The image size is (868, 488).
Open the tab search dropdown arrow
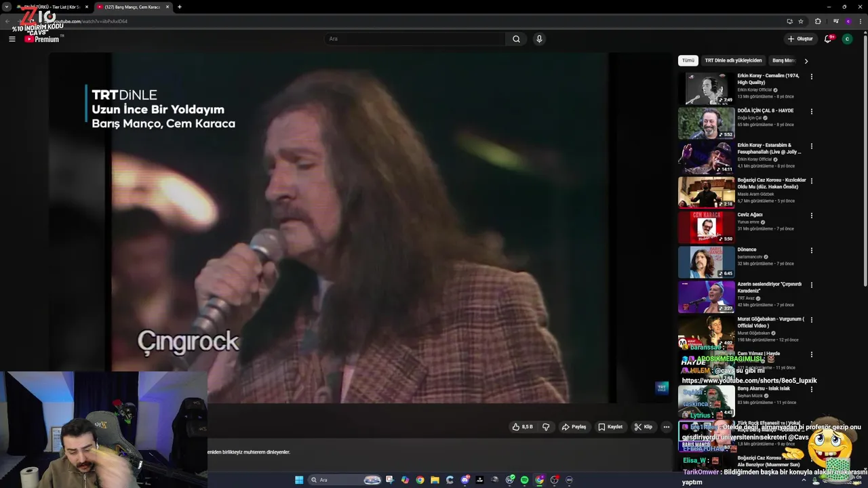pyautogui.click(x=7, y=7)
